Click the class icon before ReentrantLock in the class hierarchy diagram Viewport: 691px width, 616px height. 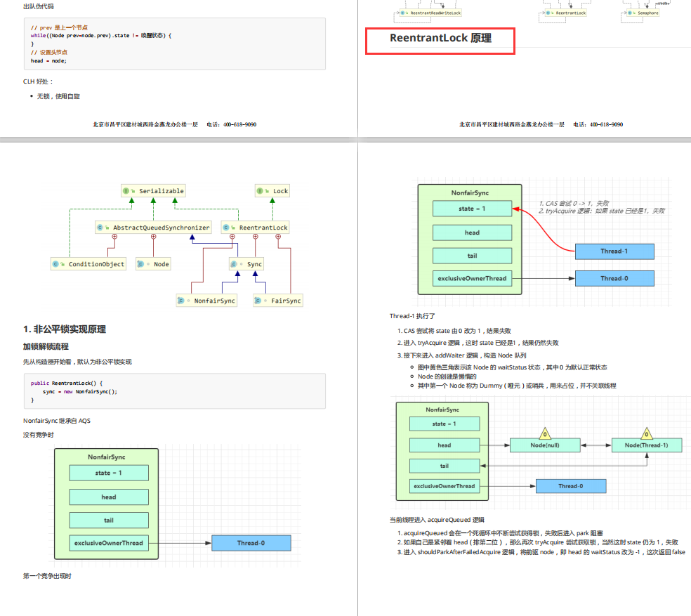click(226, 228)
